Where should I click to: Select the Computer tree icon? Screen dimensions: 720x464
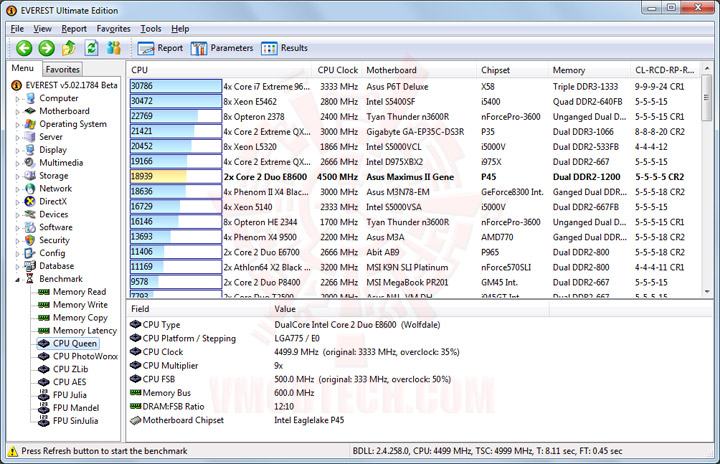coord(30,98)
